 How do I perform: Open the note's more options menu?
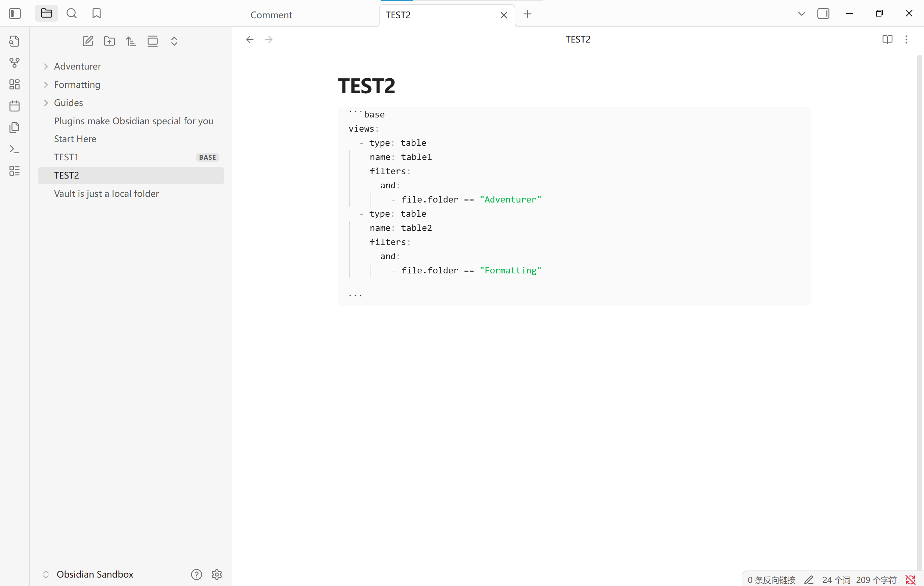tap(906, 39)
